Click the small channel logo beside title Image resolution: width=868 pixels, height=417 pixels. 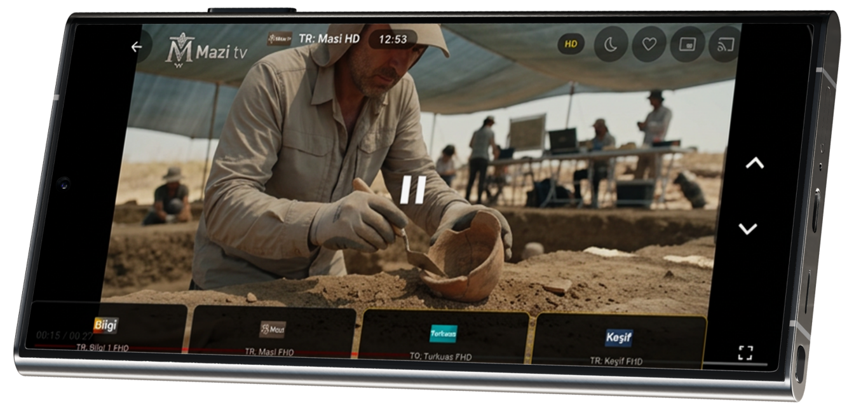[x=280, y=39]
